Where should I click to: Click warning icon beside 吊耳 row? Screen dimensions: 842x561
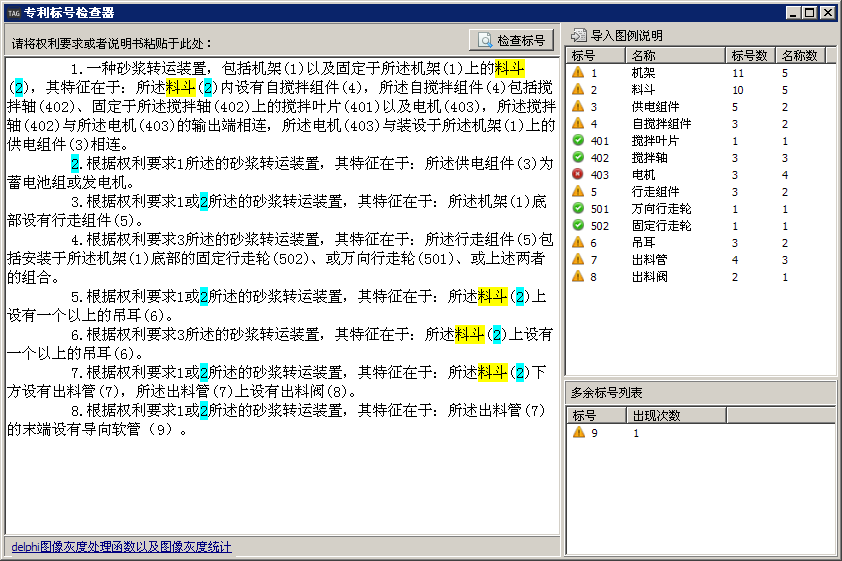pos(578,243)
